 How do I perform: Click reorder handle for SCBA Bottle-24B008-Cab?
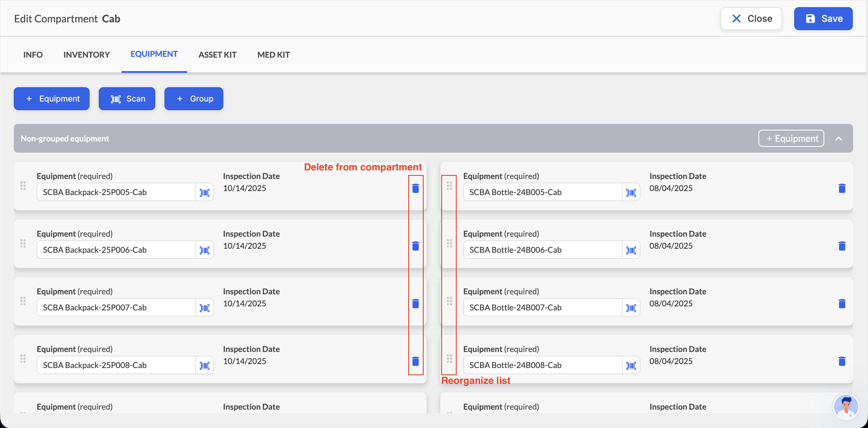(x=449, y=358)
